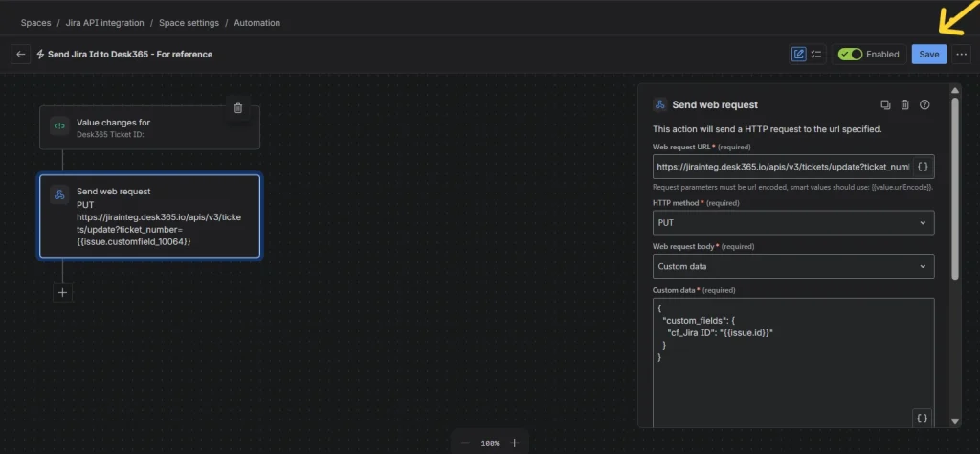The height and width of the screenshot is (454, 980).
Task: Click the Send web request panel header icon
Action: pos(660,104)
